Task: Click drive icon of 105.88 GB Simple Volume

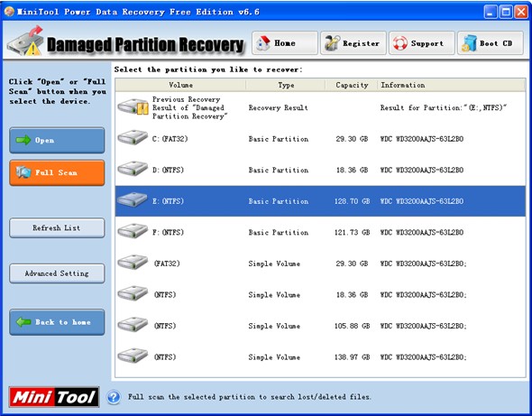Action: pos(133,325)
